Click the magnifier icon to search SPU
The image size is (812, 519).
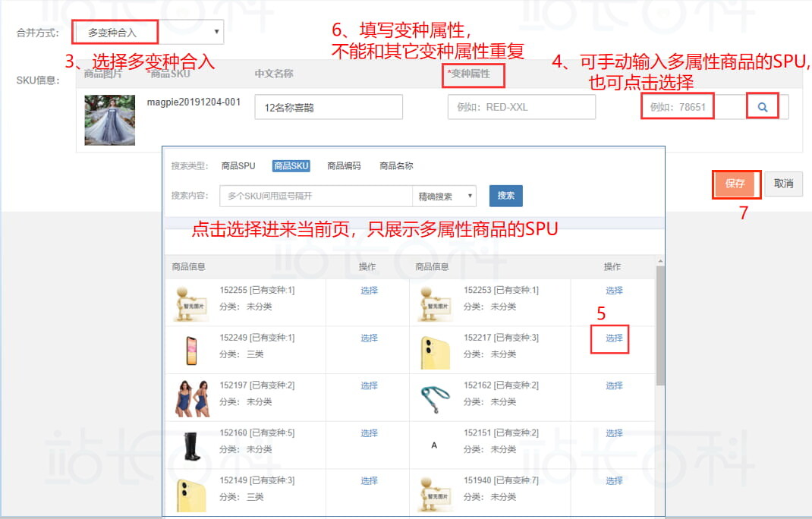762,107
